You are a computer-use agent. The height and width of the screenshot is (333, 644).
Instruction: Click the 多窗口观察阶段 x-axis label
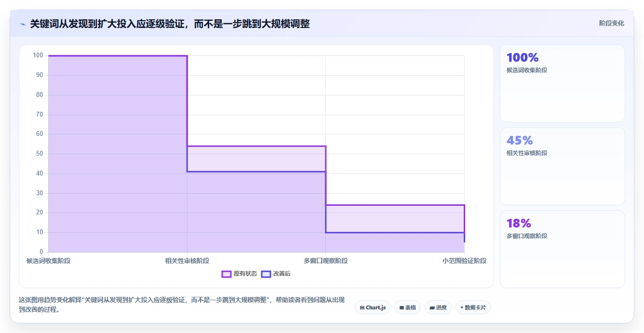point(326,261)
